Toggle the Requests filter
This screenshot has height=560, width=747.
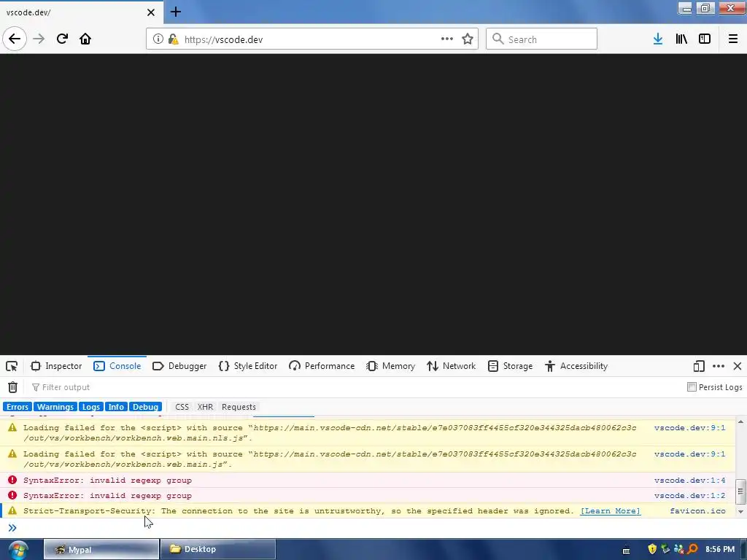[x=239, y=407]
